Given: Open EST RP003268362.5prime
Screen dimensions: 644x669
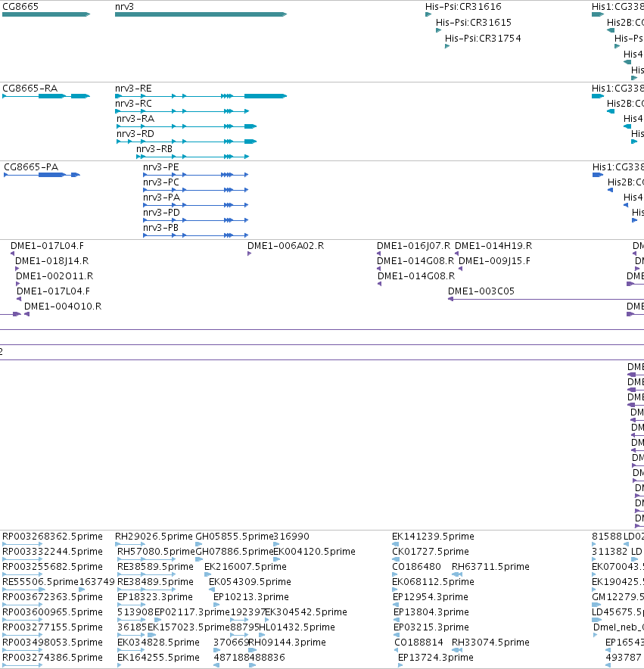Looking at the screenshot, I should click(x=22, y=544).
